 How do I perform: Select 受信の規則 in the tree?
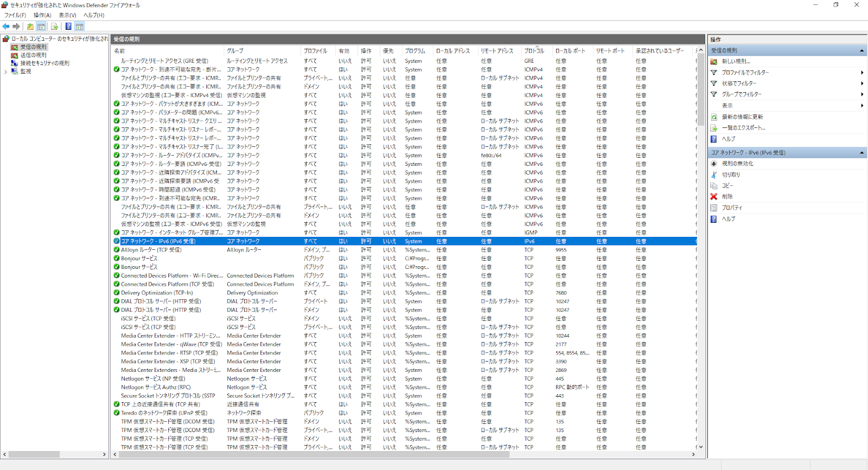pos(34,47)
